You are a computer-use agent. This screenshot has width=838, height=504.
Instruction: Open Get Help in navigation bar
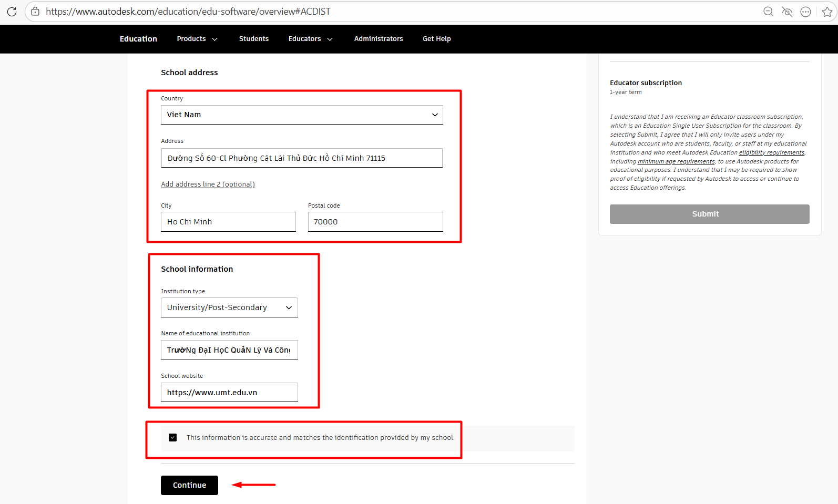[x=436, y=39]
